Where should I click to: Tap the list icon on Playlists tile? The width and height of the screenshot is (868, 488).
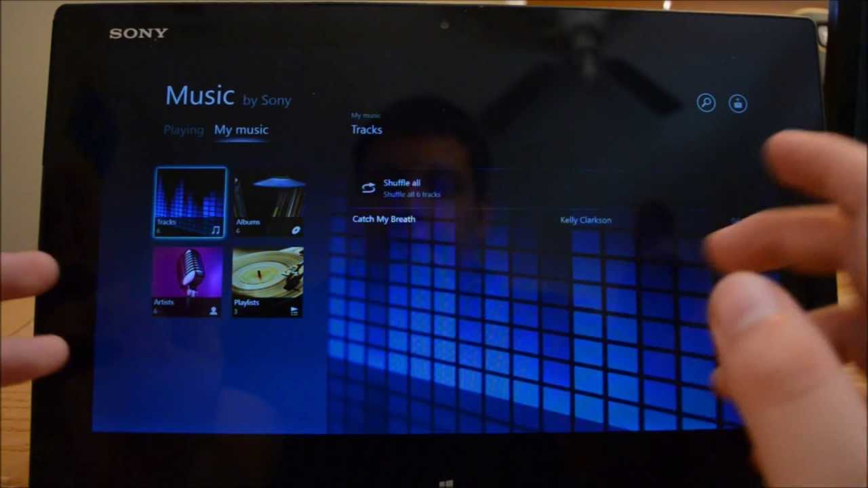294,311
